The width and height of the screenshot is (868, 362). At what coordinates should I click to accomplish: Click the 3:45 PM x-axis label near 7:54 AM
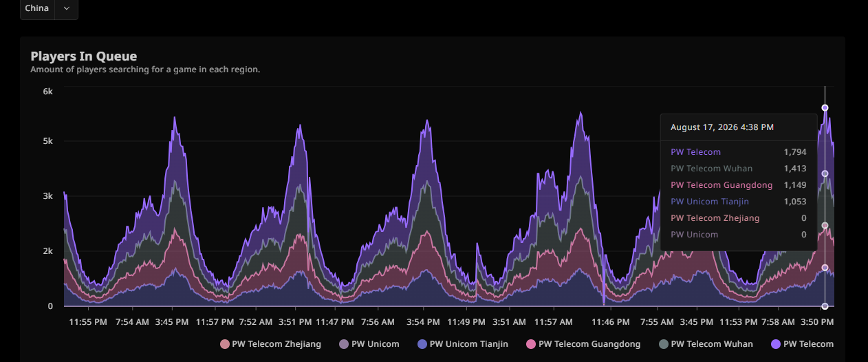click(173, 321)
